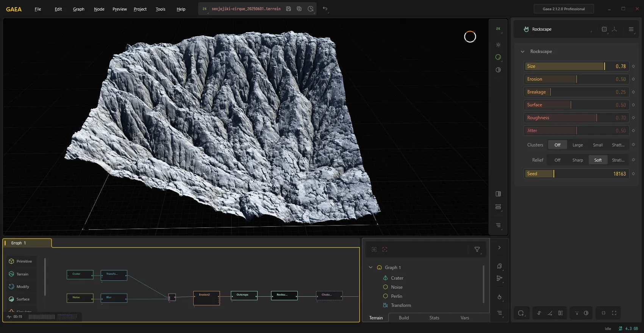This screenshot has width=644, height=333.
Task: Collapse the Graph 1 tree node
Action: tap(370, 268)
